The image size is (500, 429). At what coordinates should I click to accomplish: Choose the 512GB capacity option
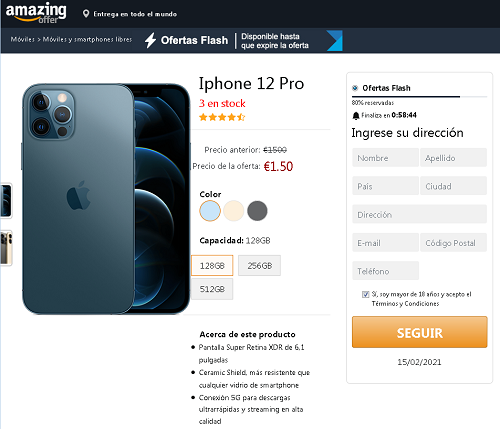tap(212, 289)
